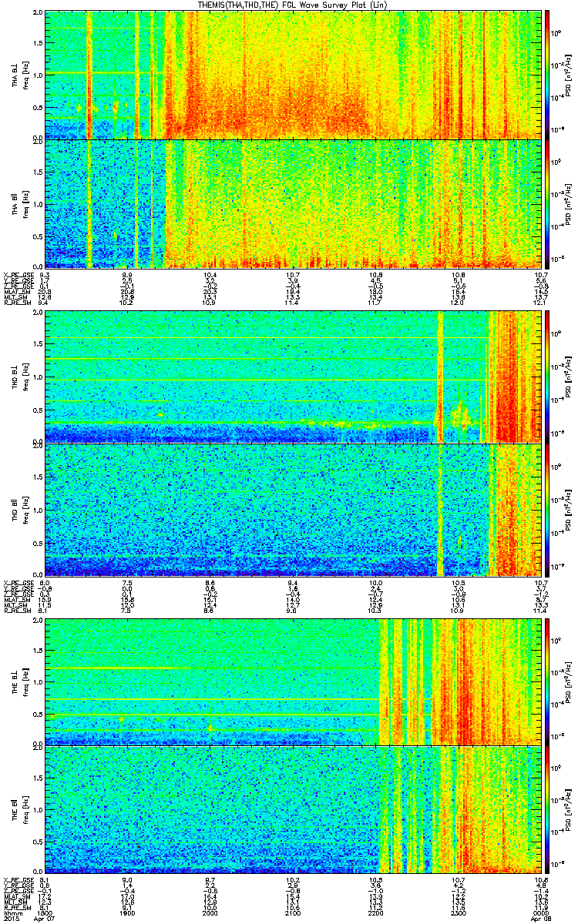Click the THD BII panel color bar
Viewport: 578px width, 924px height.
(x=547, y=510)
